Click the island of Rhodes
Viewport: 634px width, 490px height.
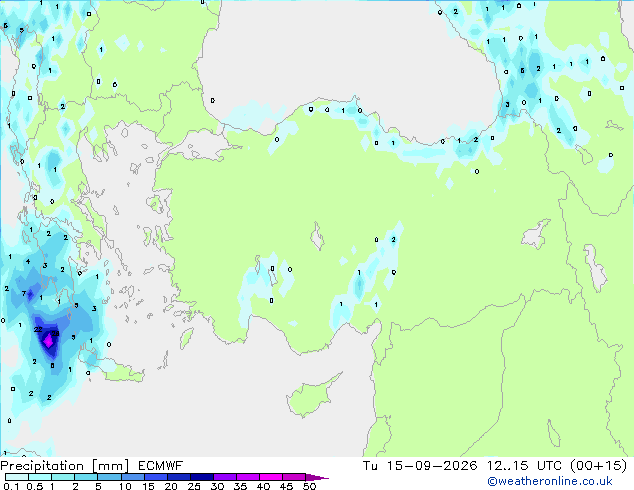[186, 338]
